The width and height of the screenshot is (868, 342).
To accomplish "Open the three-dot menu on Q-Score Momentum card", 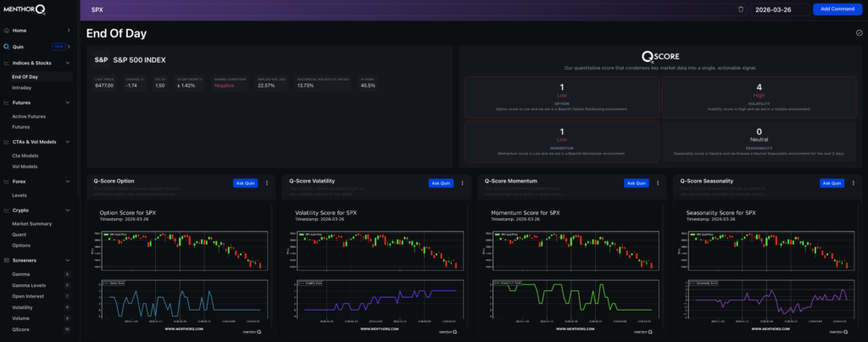I will 658,183.
